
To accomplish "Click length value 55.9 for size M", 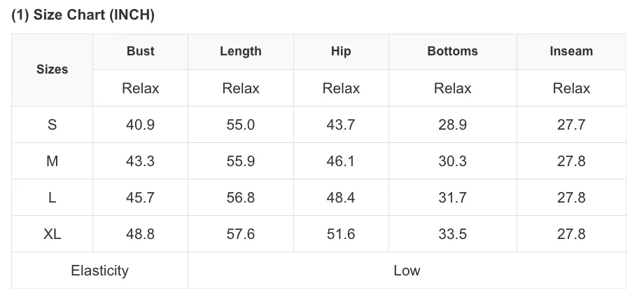I will [x=241, y=161].
